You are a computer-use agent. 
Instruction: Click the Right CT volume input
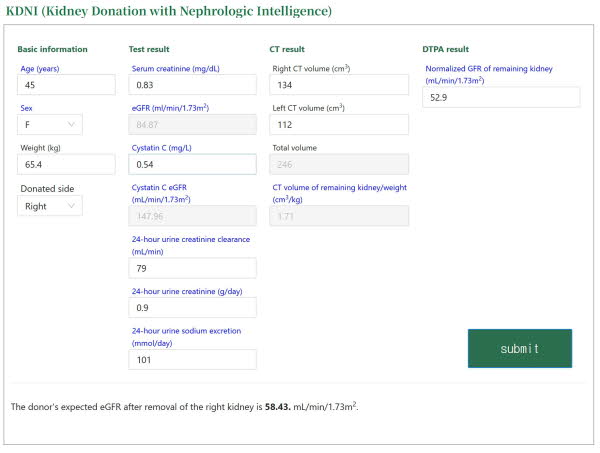coord(339,85)
